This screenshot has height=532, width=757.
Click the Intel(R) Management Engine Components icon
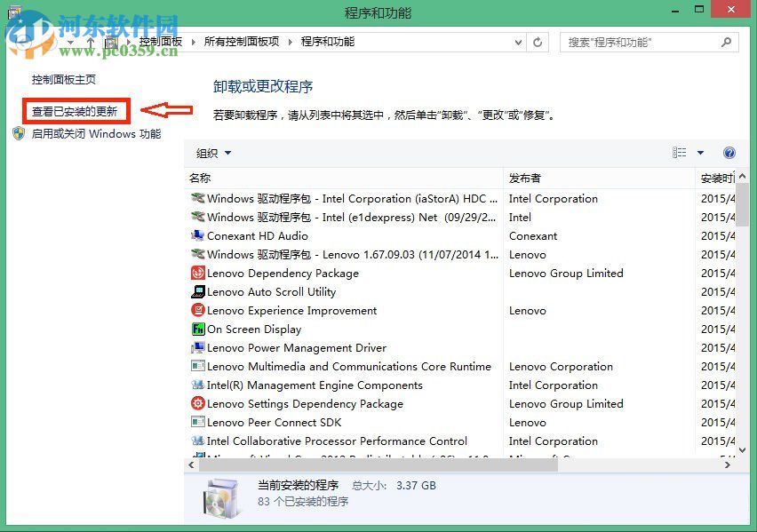pyautogui.click(x=197, y=385)
